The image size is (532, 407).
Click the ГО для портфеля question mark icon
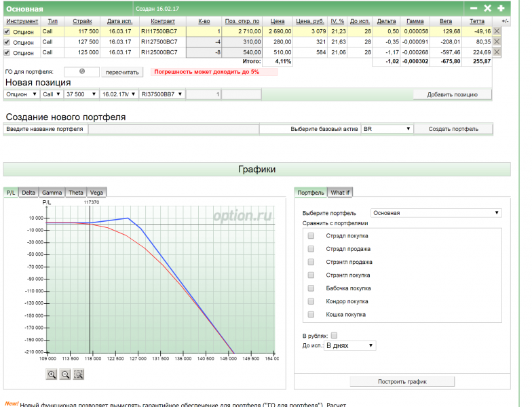pyautogui.click(x=82, y=71)
